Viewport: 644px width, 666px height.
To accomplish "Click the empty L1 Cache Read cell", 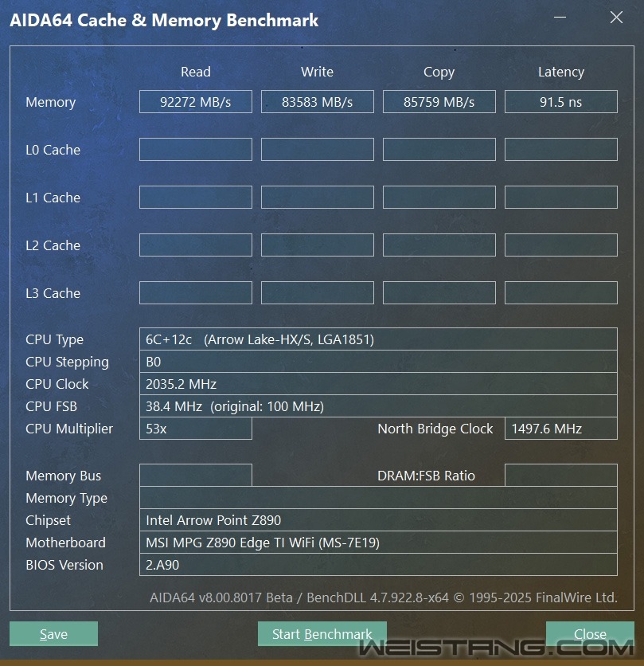I will click(195, 198).
